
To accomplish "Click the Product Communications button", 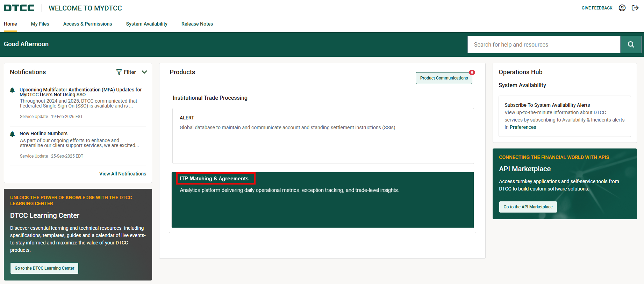I will [444, 78].
